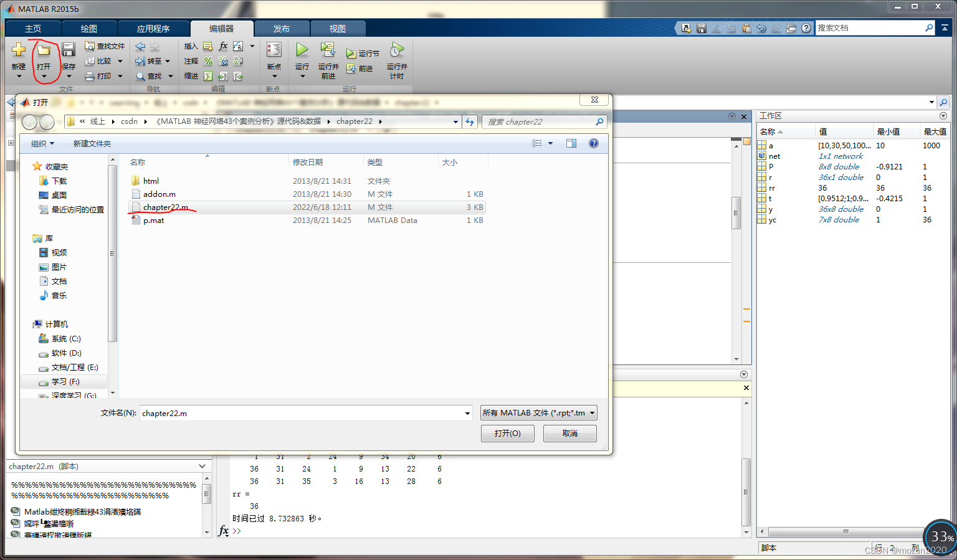Select Desktop in Favorites sidebar
This screenshot has width=957, height=560.
(x=59, y=195)
